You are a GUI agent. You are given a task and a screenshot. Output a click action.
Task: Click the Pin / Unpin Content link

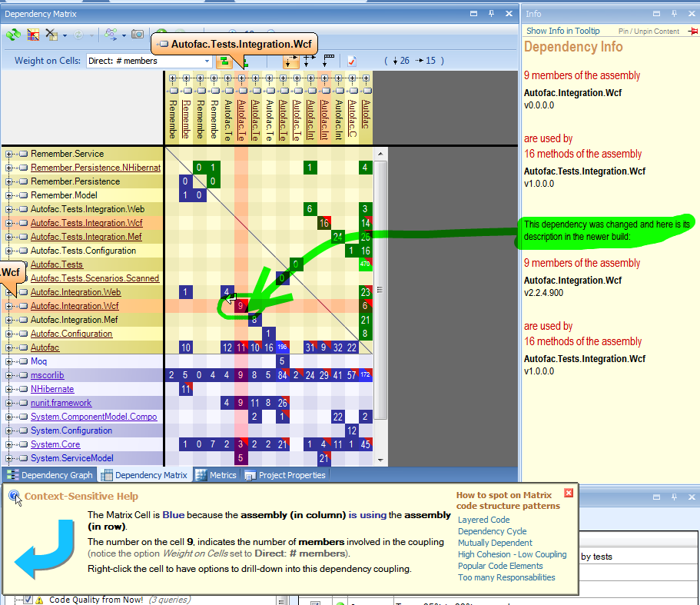649,32
